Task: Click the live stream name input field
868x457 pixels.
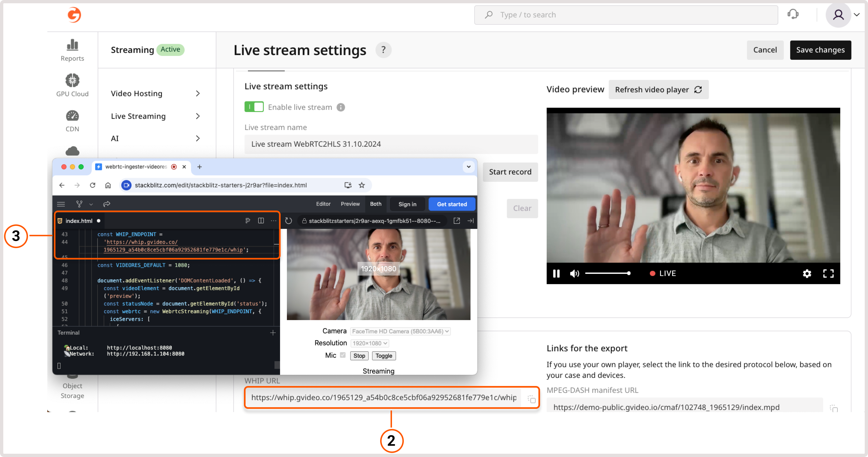Action: pos(391,144)
